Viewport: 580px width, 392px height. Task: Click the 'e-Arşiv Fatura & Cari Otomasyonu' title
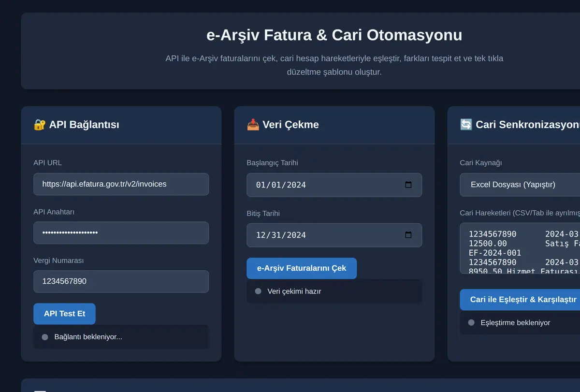click(334, 35)
